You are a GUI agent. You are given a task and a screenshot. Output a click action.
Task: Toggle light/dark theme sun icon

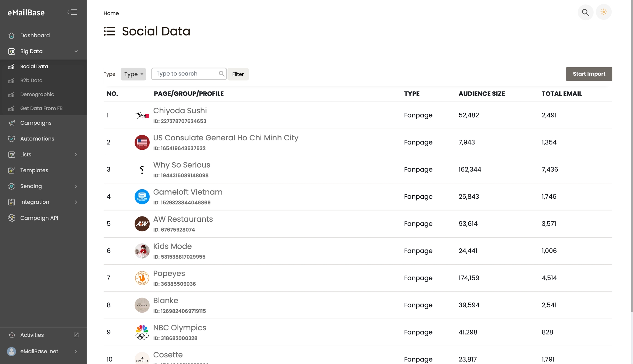pyautogui.click(x=604, y=12)
